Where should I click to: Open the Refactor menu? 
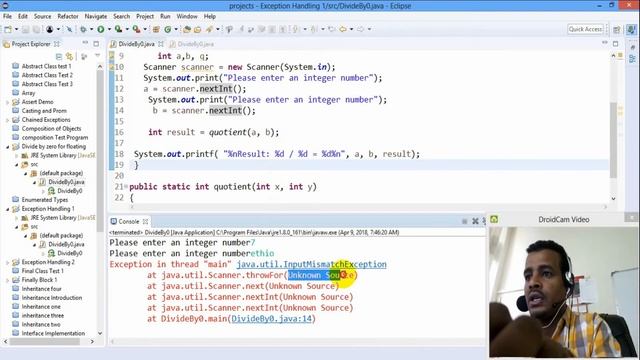click(68, 16)
